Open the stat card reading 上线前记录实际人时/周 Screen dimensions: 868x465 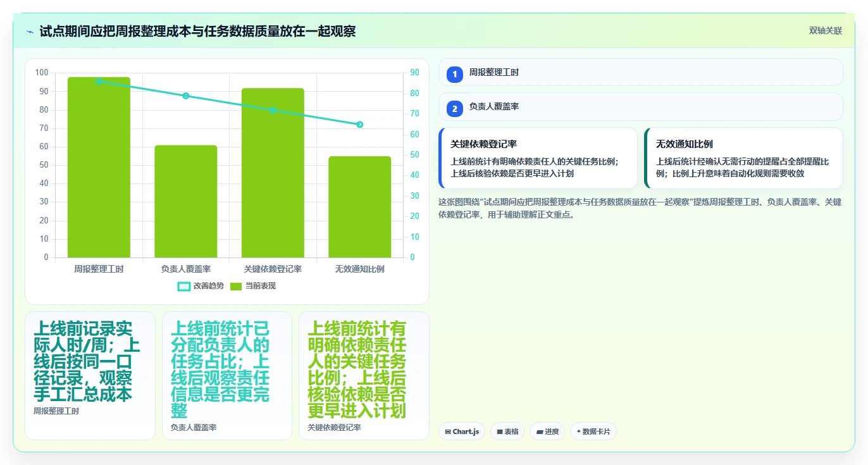click(x=90, y=375)
